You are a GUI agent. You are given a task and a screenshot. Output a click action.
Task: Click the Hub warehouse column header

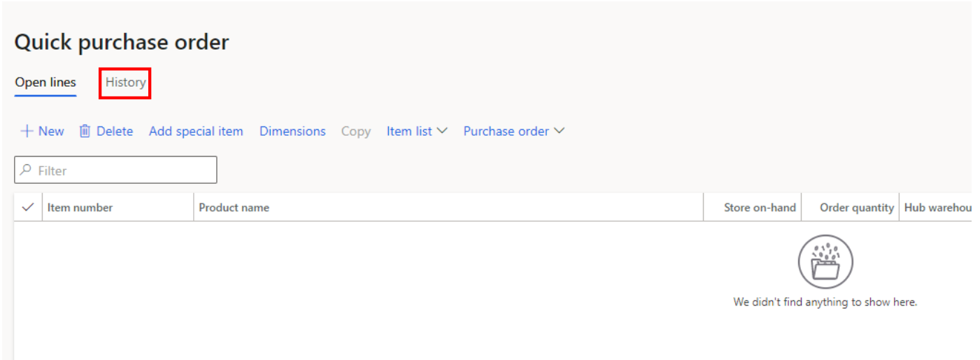click(x=937, y=208)
